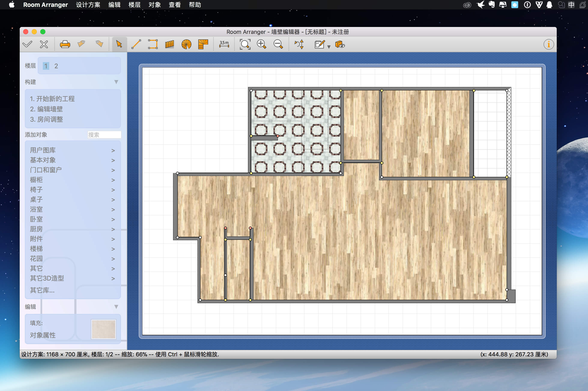Redo using the right arrow icon
Screen dimensions: 588x391
point(99,44)
